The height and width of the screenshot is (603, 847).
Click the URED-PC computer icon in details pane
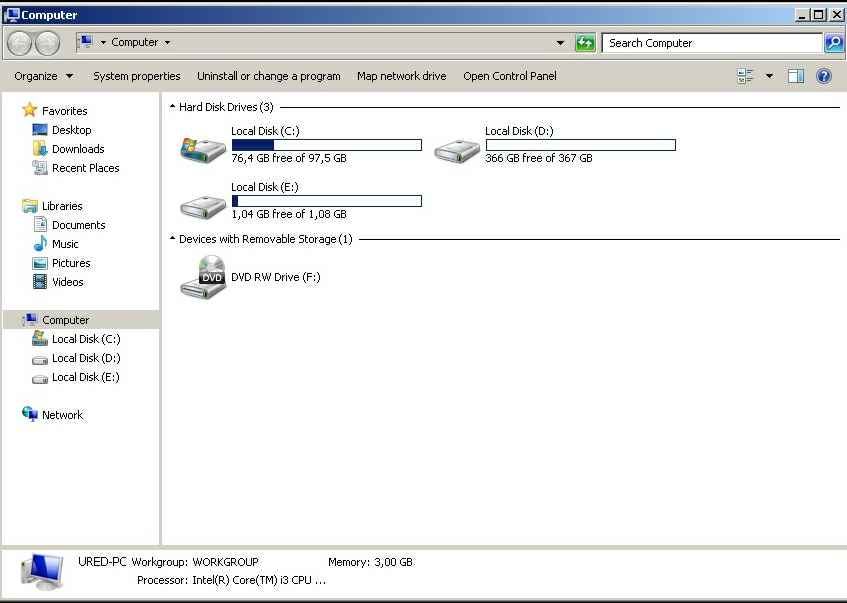click(x=42, y=572)
